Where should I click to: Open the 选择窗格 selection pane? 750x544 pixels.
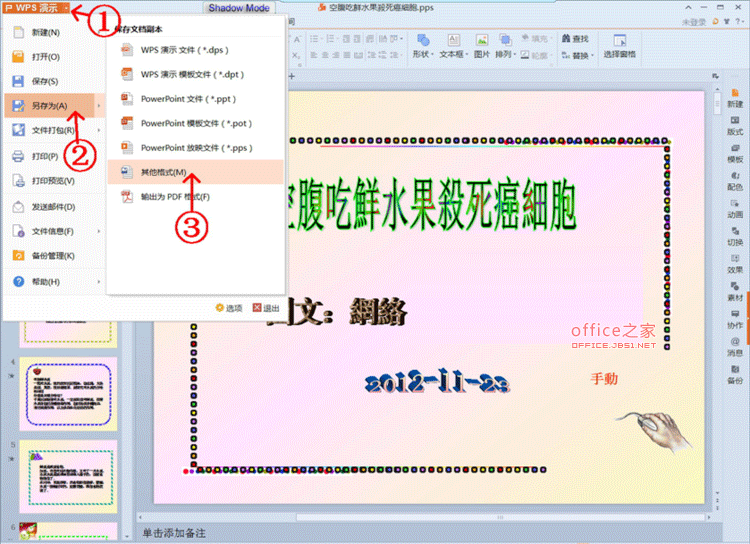619,46
